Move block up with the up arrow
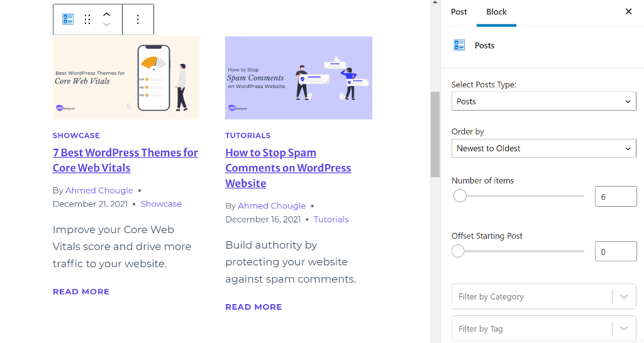The height and width of the screenshot is (343, 644). pos(107,14)
